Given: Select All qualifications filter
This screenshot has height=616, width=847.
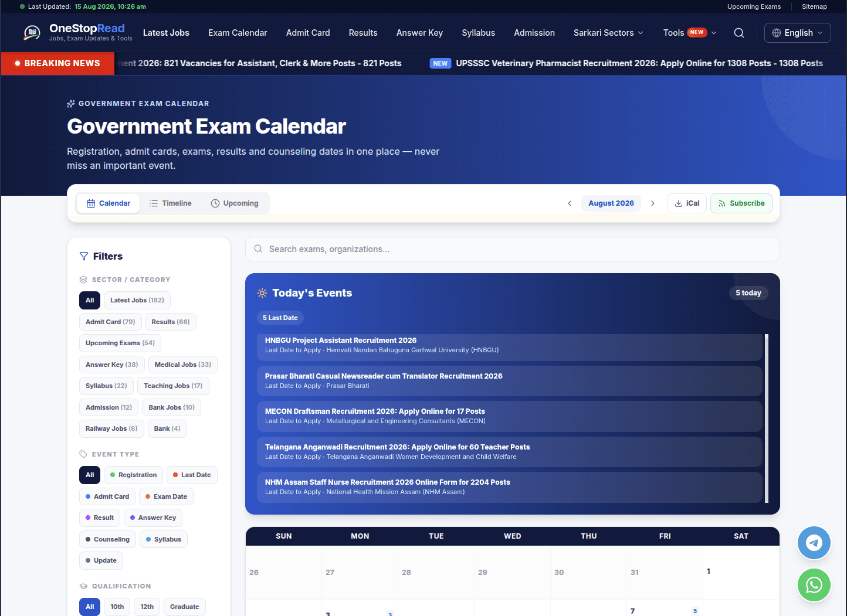Looking at the screenshot, I should [x=90, y=607].
